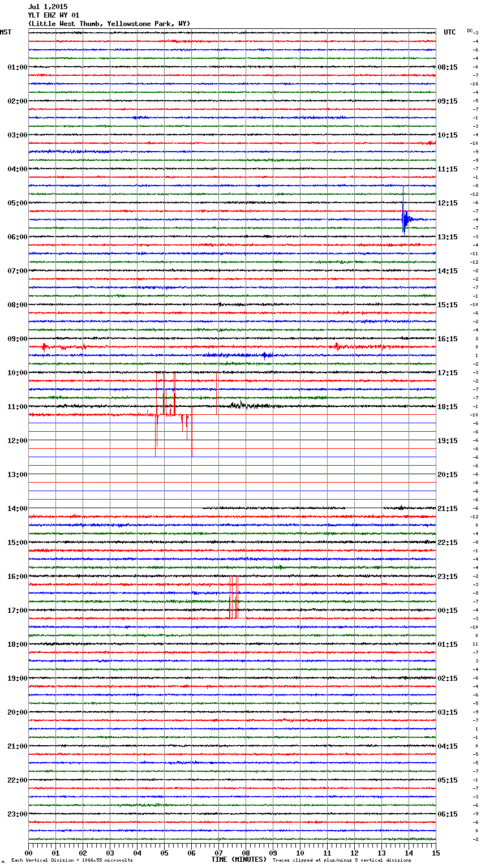The width and height of the screenshot is (481, 868).
Task: Click the "(Little West Thumb, Yellowstone Park, WY)" caption
Action: click(x=109, y=24)
